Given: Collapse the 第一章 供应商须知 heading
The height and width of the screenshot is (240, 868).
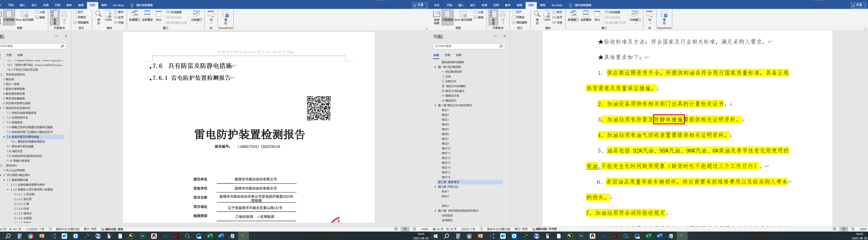Looking at the screenshot, I should point(435,67).
